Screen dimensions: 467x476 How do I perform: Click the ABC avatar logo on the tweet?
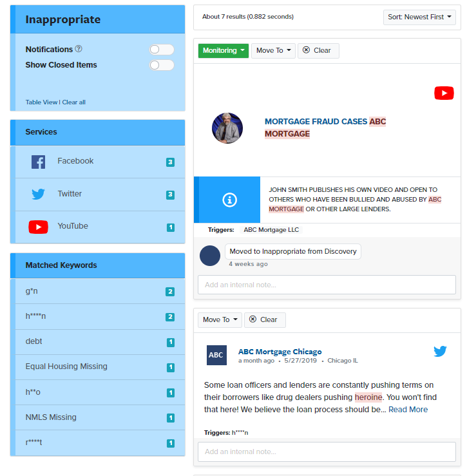[216, 355]
